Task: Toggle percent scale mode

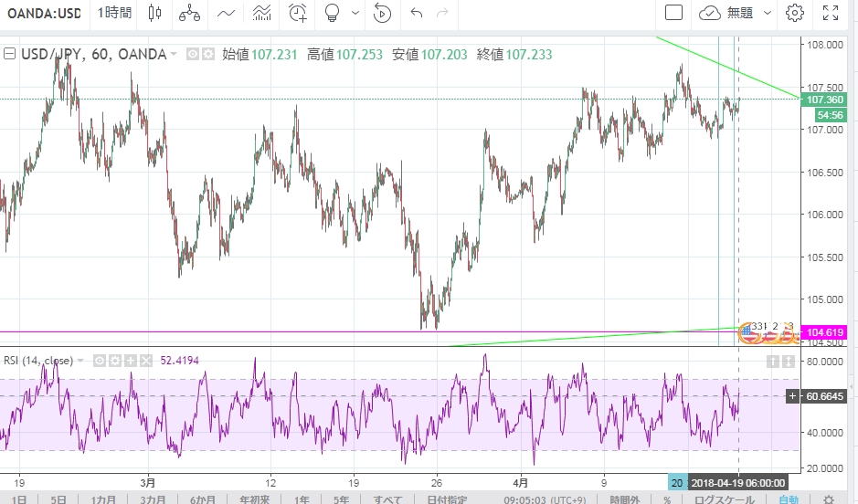Action: (667, 499)
